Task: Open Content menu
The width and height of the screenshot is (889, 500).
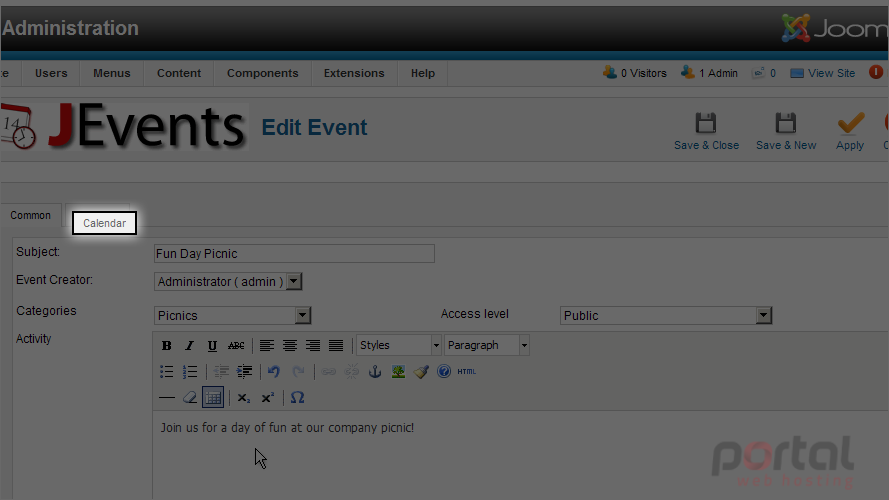Action: (x=179, y=73)
